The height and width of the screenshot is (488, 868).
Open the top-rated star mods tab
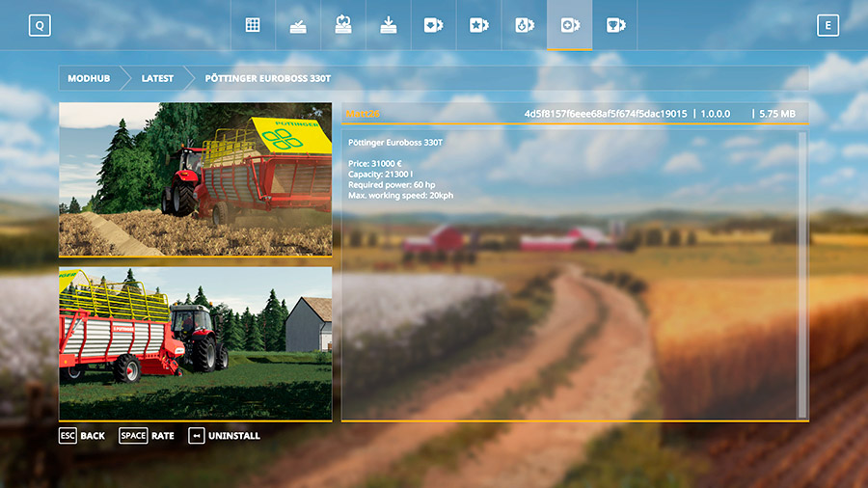(478, 25)
